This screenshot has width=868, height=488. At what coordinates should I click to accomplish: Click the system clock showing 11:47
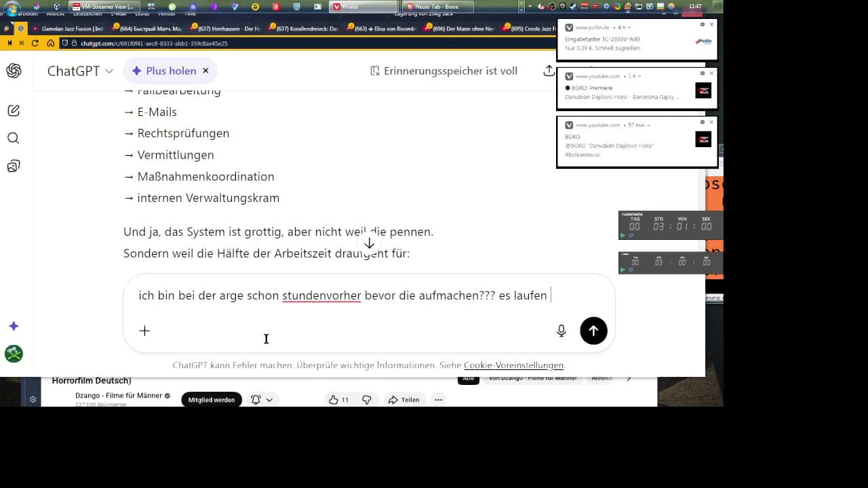[x=695, y=6]
